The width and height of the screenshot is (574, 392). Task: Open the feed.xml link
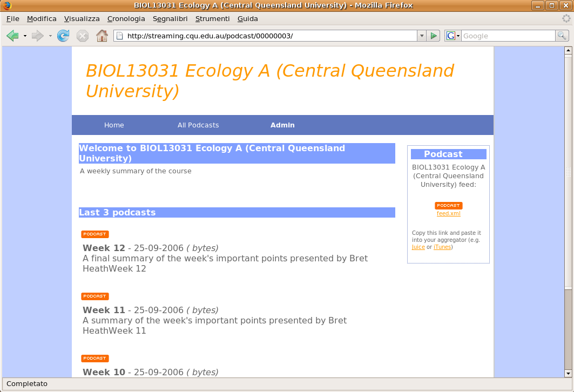pyautogui.click(x=448, y=213)
